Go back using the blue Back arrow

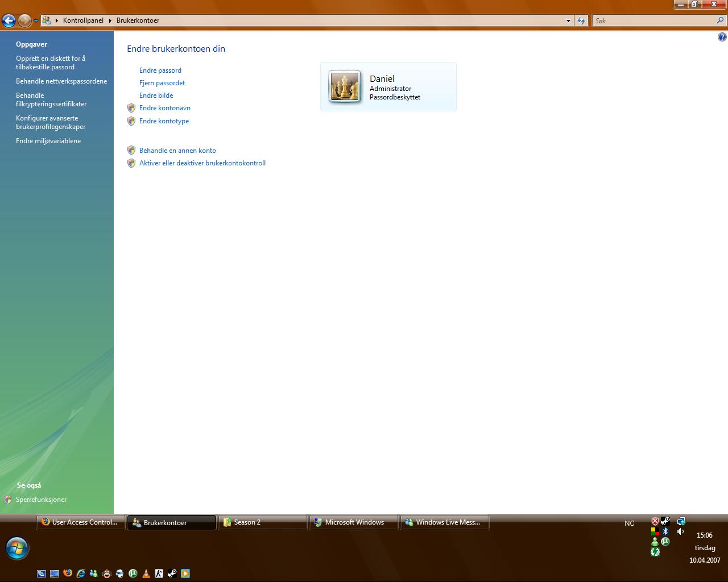9,21
